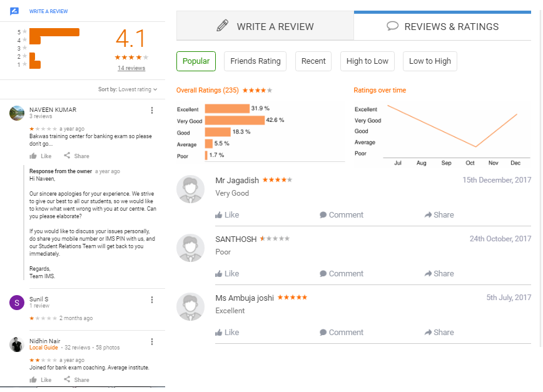The image size is (543, 392).
Task: Share Nidhin Nair's review
Action: [x=76, y=380]
